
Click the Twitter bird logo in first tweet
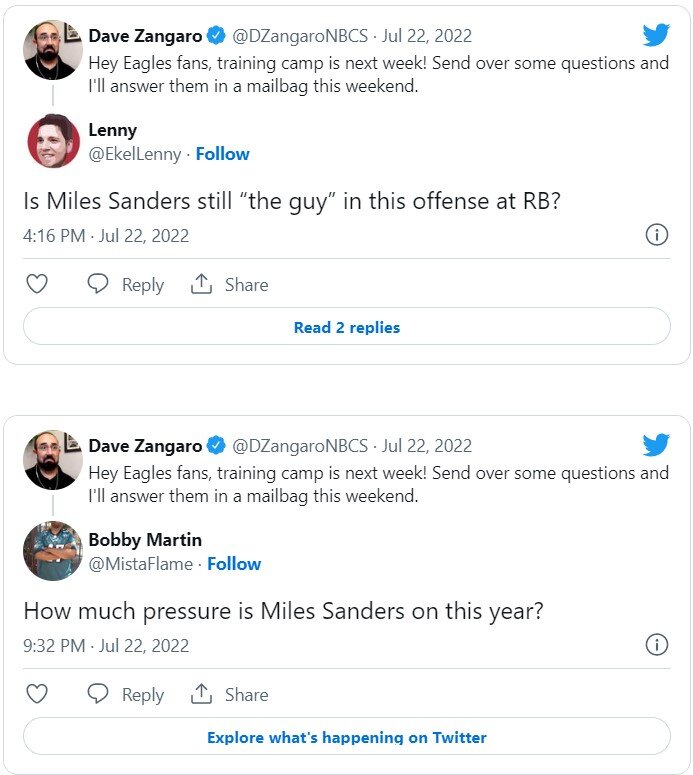(x=656, y=35)
